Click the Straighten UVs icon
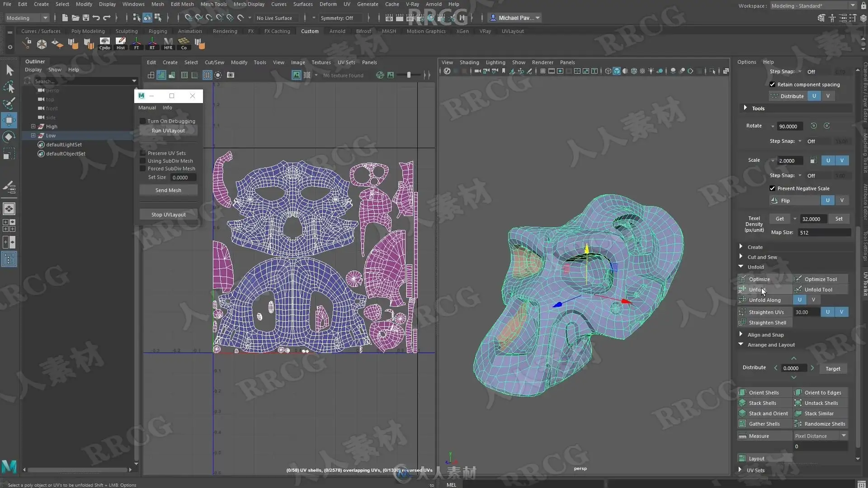The height and width of the screenshot is (488, 868). (x=742, y=312)
